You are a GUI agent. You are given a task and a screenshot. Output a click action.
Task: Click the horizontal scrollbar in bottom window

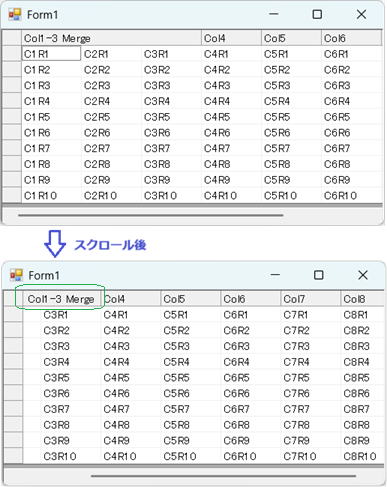tap(224, 476)
